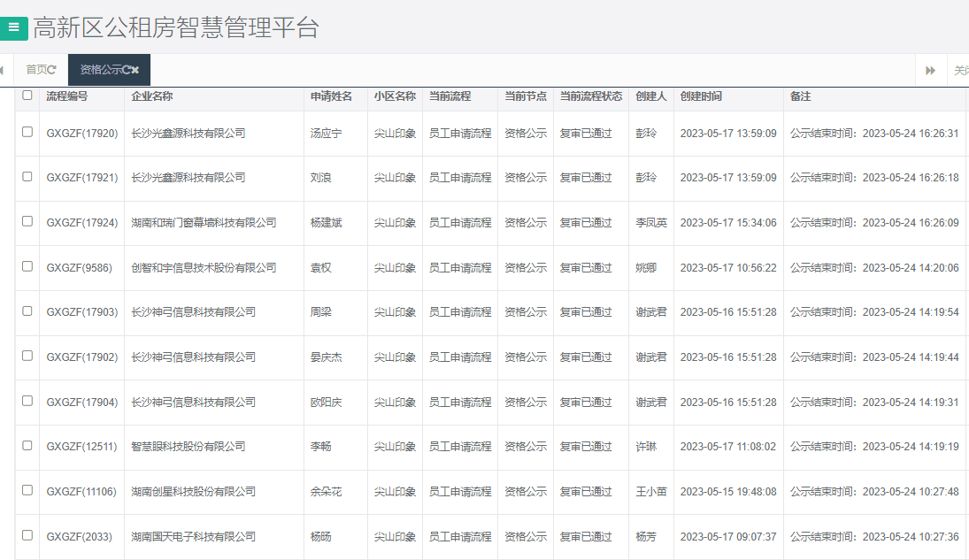969x560 pixels.
Task: Open flow record GXGZF(11106)
Action: [x=81, y=491]
